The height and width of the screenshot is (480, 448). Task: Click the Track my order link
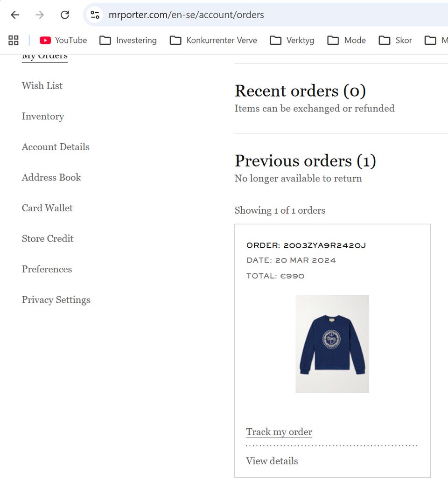(279, 432)
